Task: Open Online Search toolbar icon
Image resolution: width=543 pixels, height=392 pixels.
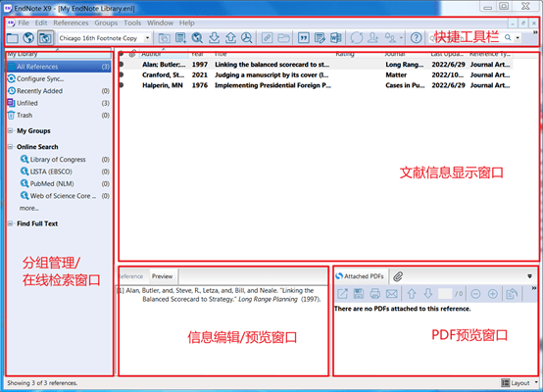Action: pyautogui.click(x=197, y=38)
